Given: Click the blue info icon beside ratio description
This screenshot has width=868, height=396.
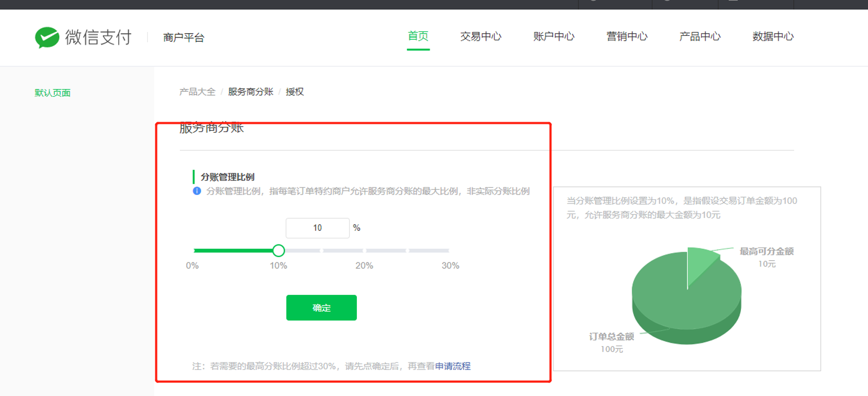Looking at the screenshot, I should (197, 191).
